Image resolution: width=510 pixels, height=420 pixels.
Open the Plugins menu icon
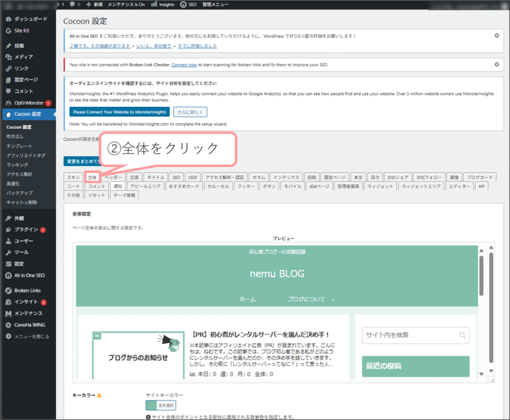[8, 229]
